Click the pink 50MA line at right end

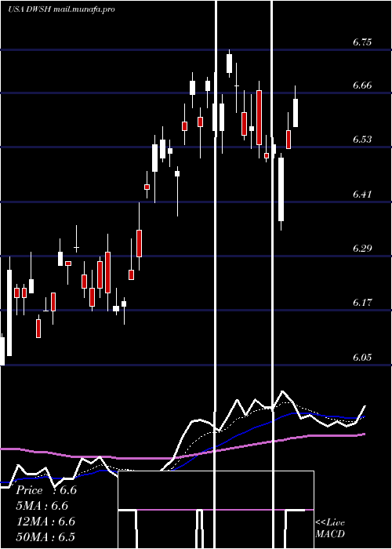pos(363,434)
